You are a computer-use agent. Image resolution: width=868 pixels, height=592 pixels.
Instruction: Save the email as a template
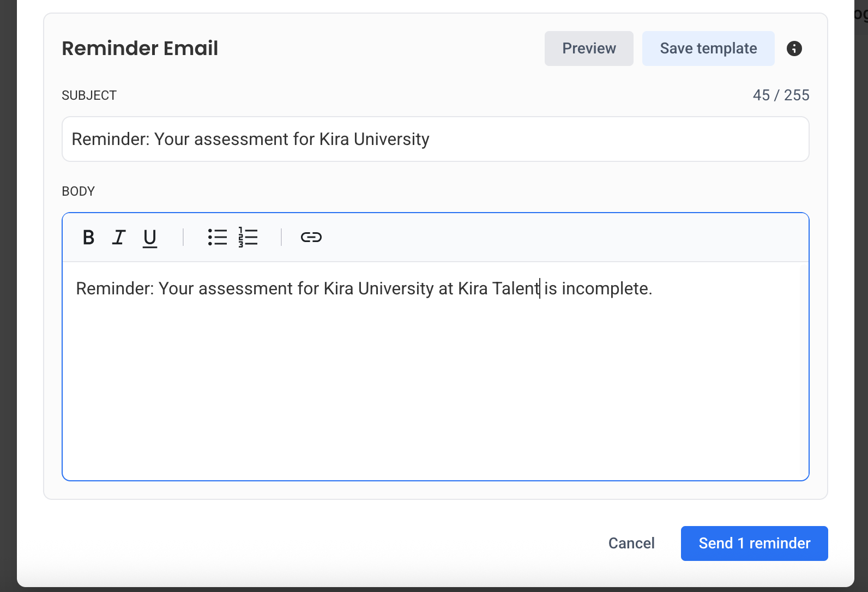pos(708,49)
